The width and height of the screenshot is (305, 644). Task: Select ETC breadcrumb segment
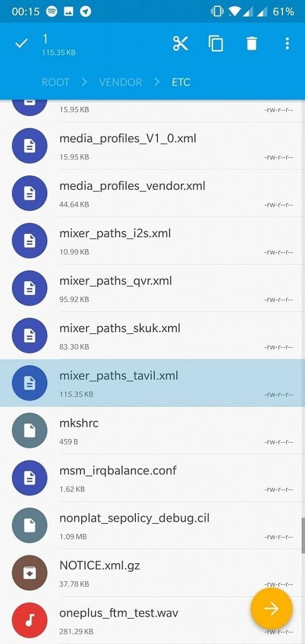click(x=181, y=82)
